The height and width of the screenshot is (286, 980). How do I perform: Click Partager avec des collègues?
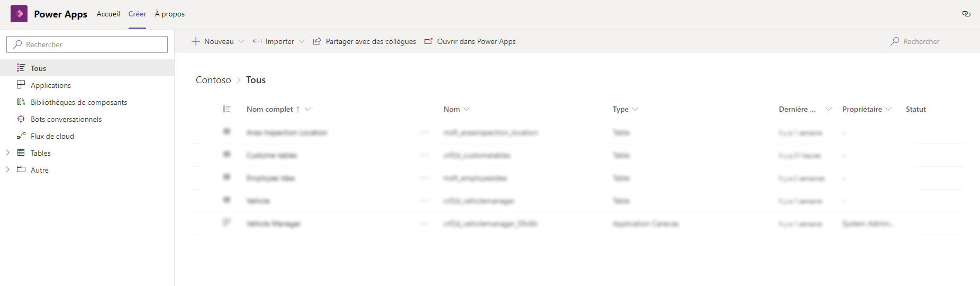coord(365,41)
